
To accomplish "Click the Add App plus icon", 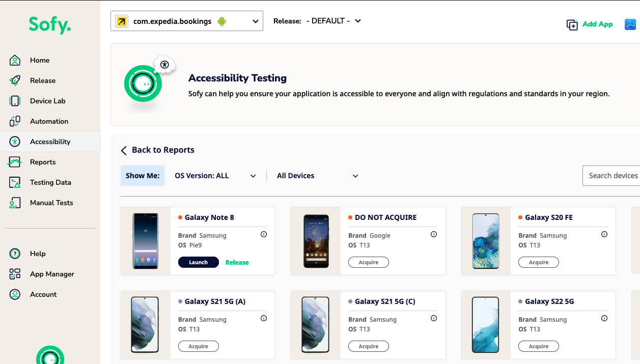I will 572,24.
